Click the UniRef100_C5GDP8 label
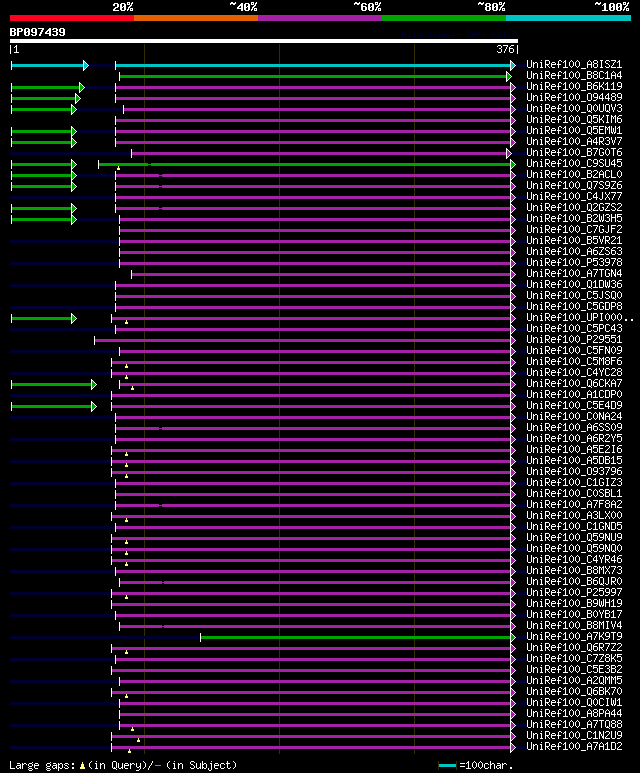 (574, 307)
